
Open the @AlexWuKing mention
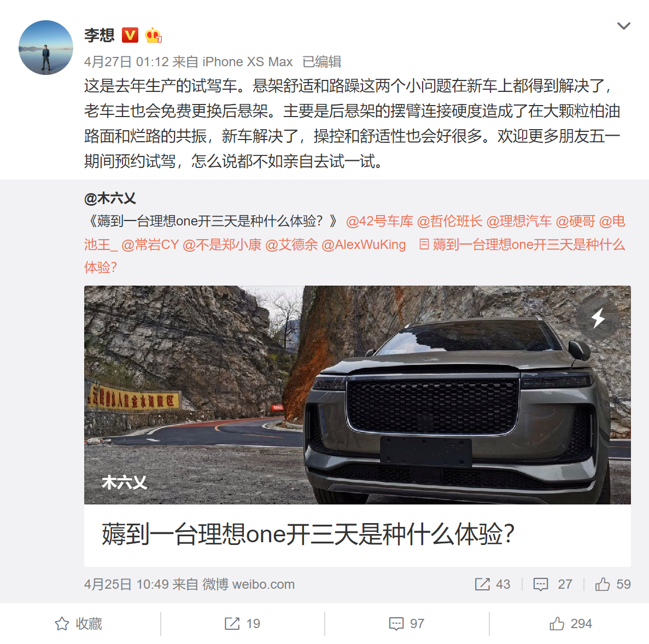(x=364, y=245)
